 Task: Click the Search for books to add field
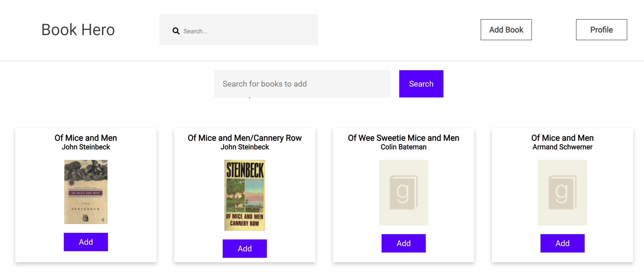coord(302,84)
